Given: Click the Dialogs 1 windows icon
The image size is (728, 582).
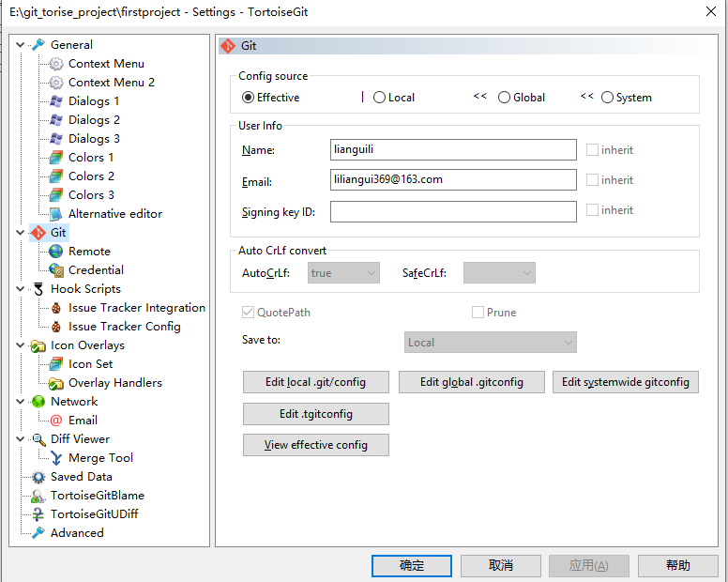Looking at the screenshot, I should [56, 101].
